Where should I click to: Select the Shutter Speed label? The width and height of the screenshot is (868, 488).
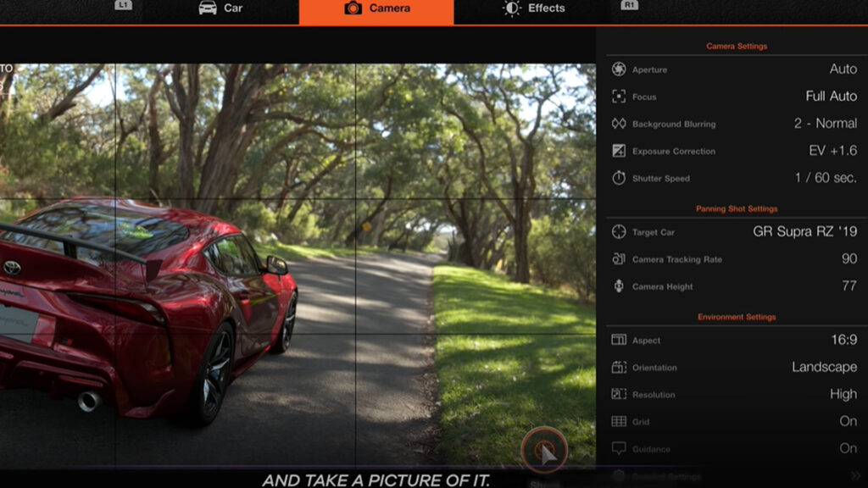pyautogui.click(x=661, y=178)
